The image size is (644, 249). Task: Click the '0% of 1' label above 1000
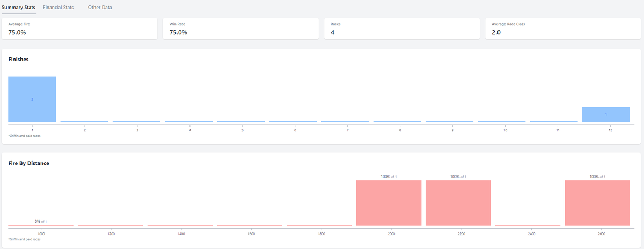point(41,221)
